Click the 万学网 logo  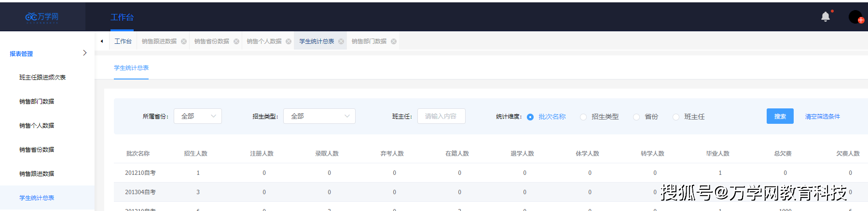click(x=42, y=17)
